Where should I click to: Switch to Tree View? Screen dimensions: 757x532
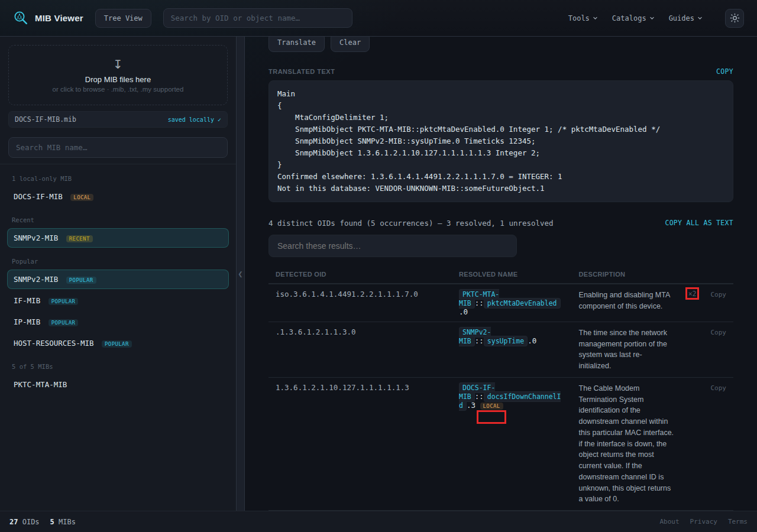[x=123, y=18]
